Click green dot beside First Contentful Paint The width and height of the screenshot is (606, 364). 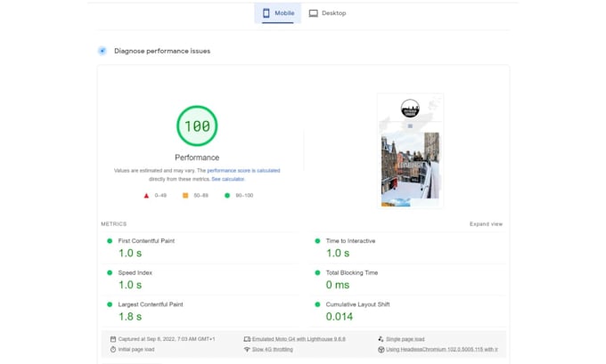[110, 241]
